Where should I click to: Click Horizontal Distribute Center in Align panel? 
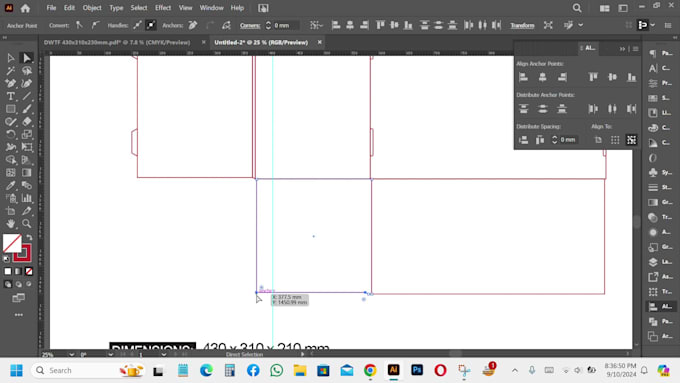[x=612, y=108]
